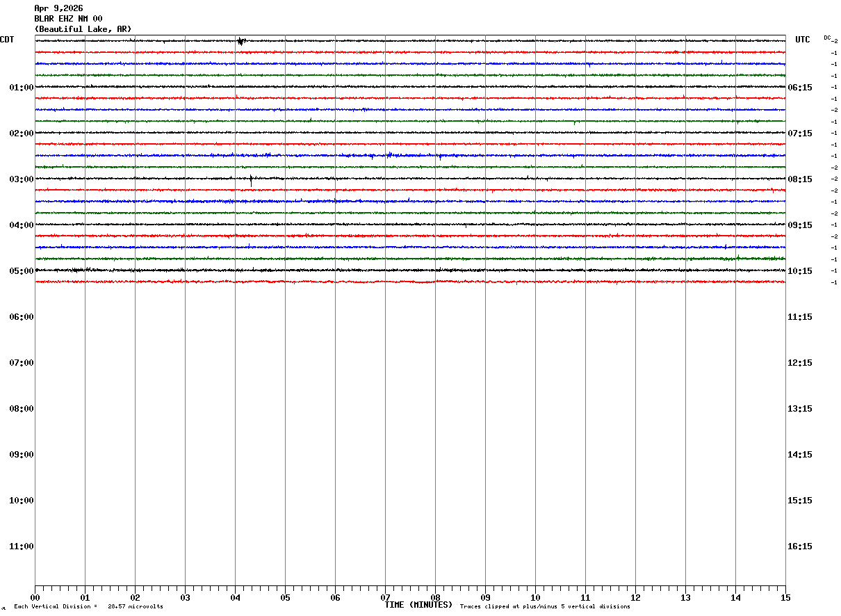Select the 05:00 CDT time label
The height and width of the screenshot is (616, 841).
coord(22,271)
